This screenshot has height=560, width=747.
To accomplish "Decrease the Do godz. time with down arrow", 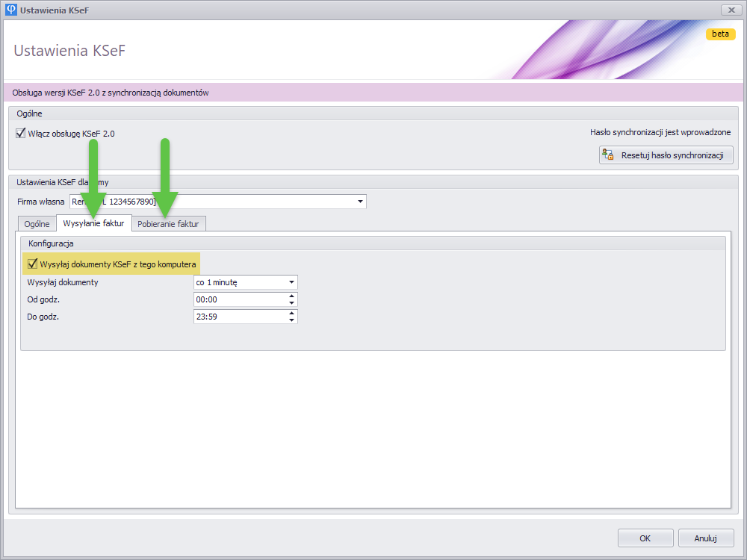I will pos(291,320).
